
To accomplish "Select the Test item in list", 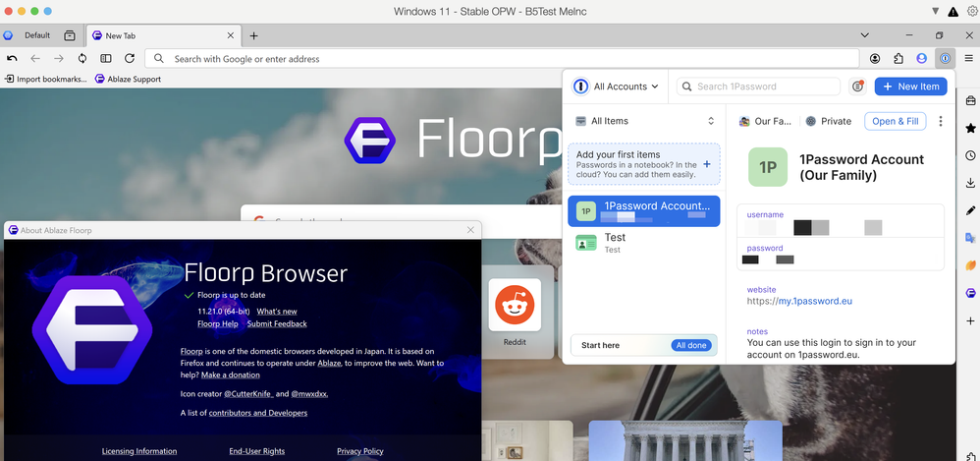I will click(x=643, y=243).
